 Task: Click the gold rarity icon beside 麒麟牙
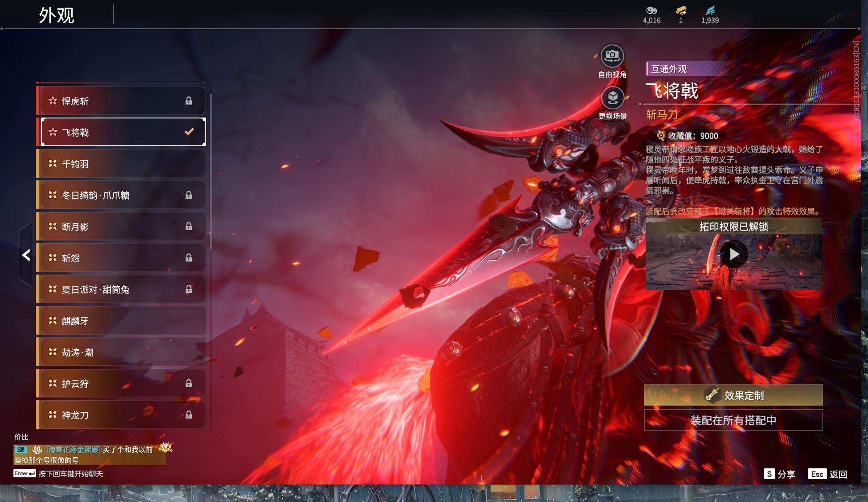click(x=53, y=320)
